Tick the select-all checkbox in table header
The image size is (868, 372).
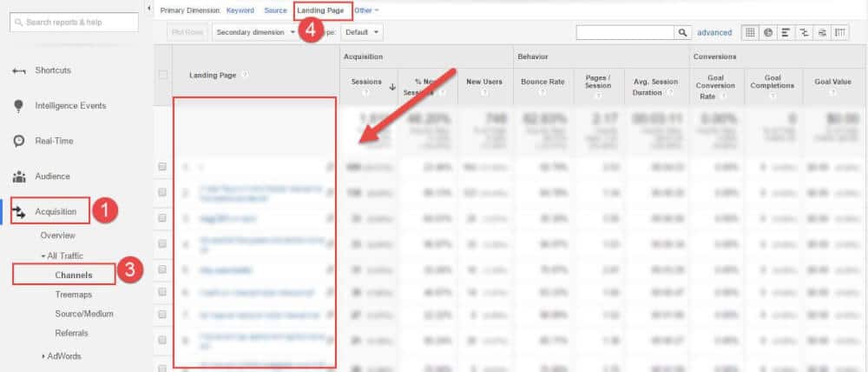click(x=163, y=76)
